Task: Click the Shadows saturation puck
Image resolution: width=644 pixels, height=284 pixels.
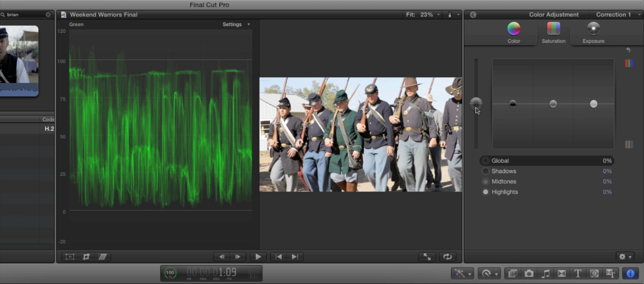Action: point(513,104)
